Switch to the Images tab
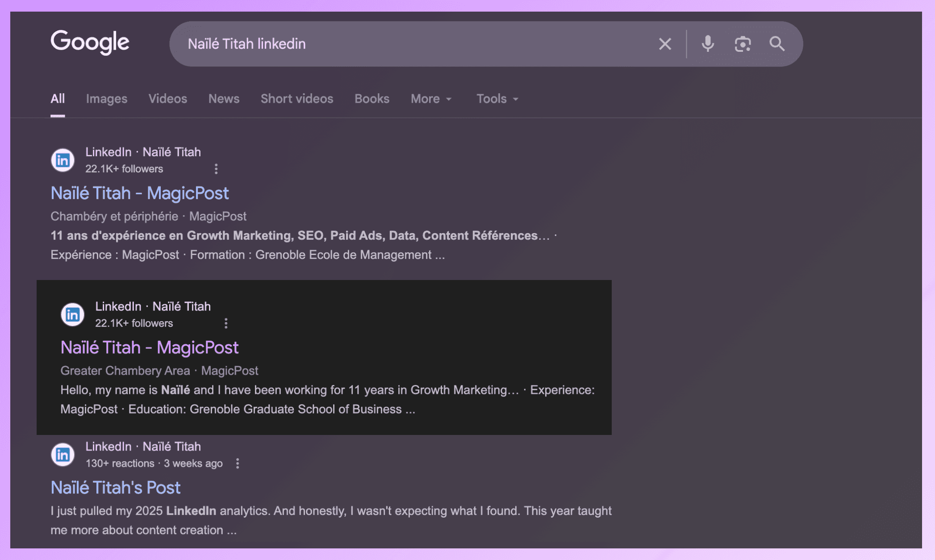The width and height of the screenshot is (935, 560). pos(106,99)
